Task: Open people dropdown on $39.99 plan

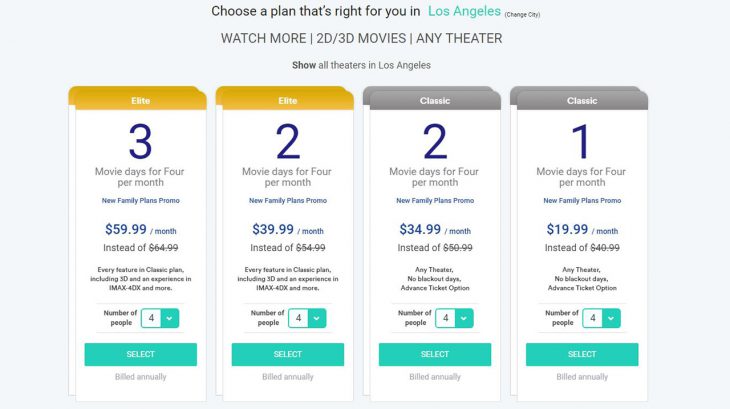Action: pyautogui.click(x=307, y=318)
